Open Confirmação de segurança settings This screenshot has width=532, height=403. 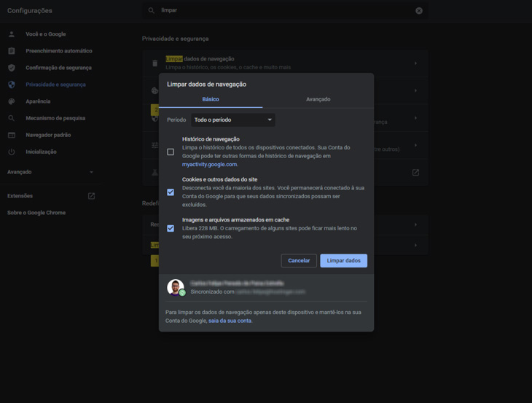59,68
